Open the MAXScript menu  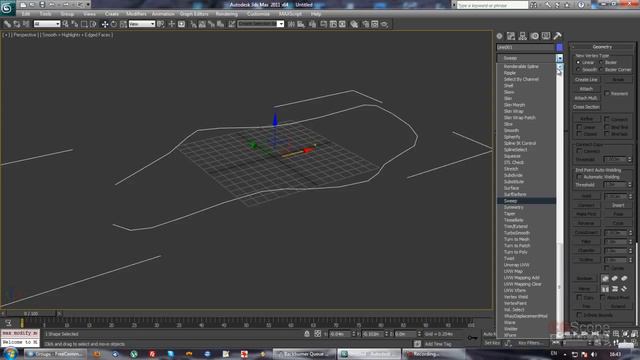click(x=290, y=14)
